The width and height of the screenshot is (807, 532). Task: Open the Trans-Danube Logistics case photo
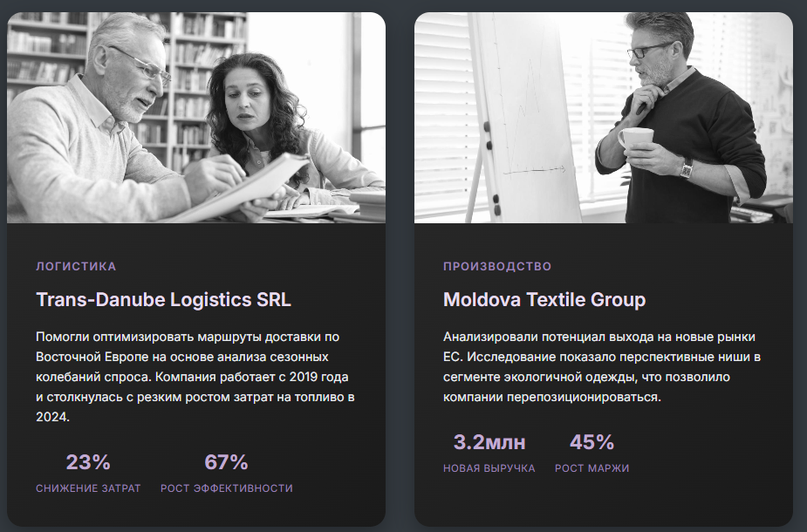click(196, 118)
